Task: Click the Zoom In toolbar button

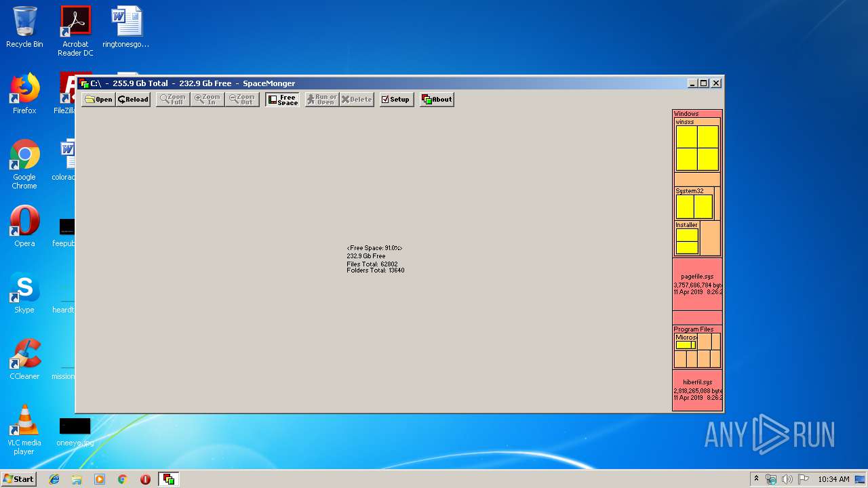Action: tap(208, 100)
